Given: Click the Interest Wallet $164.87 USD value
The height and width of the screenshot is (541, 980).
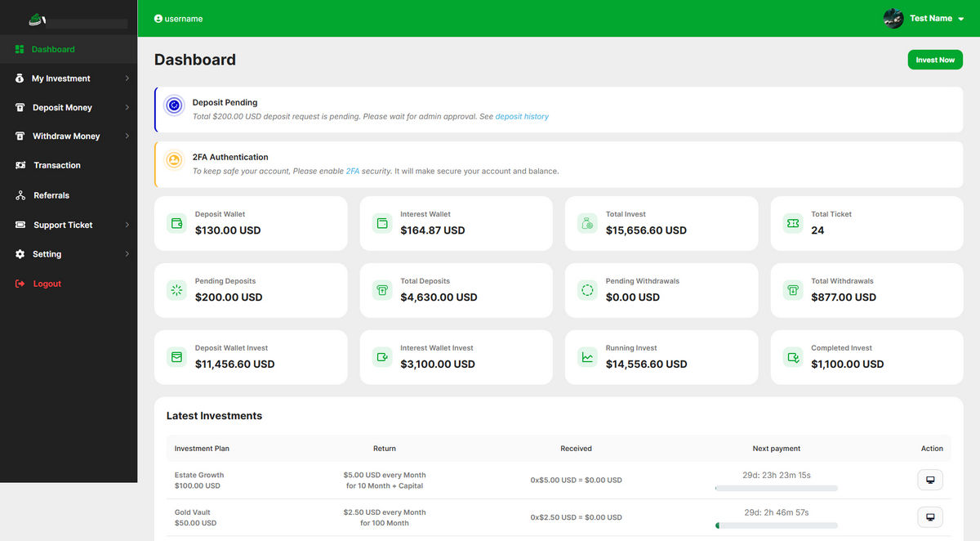Looking at the screenshot, I should (433, 230).
